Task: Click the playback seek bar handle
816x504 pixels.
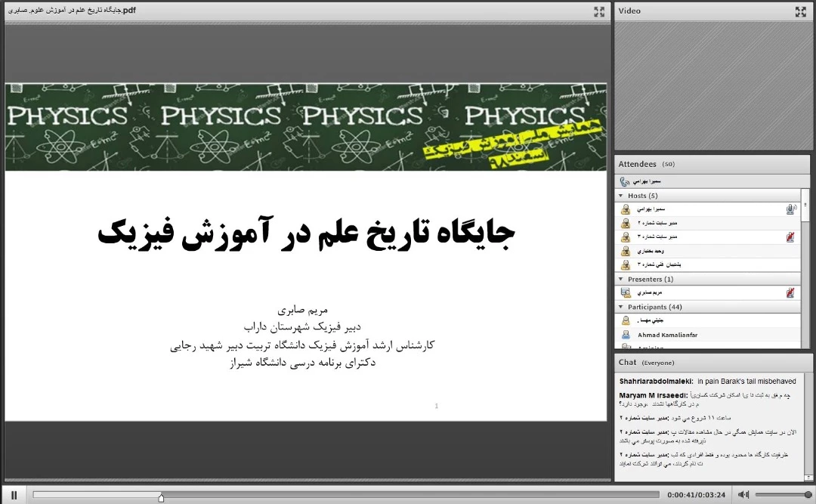Action: pyautogui.click(x=161, y=496)
